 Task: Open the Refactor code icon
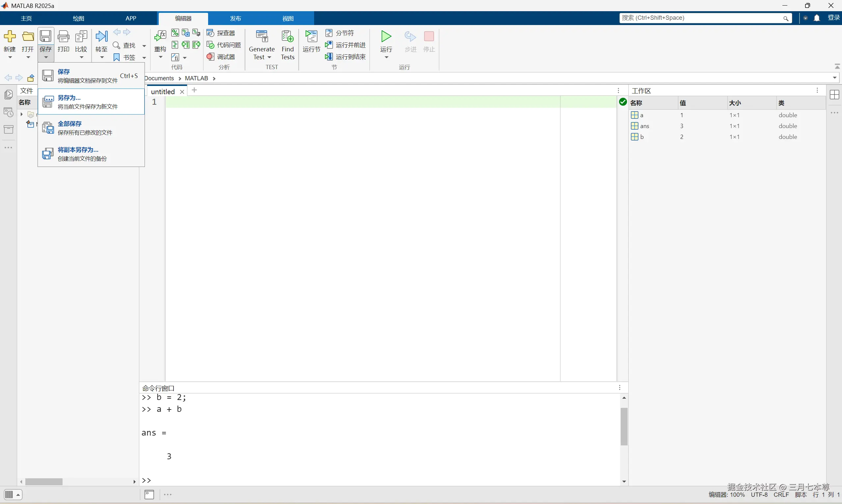pyautogui.click(x=160, y=36)
